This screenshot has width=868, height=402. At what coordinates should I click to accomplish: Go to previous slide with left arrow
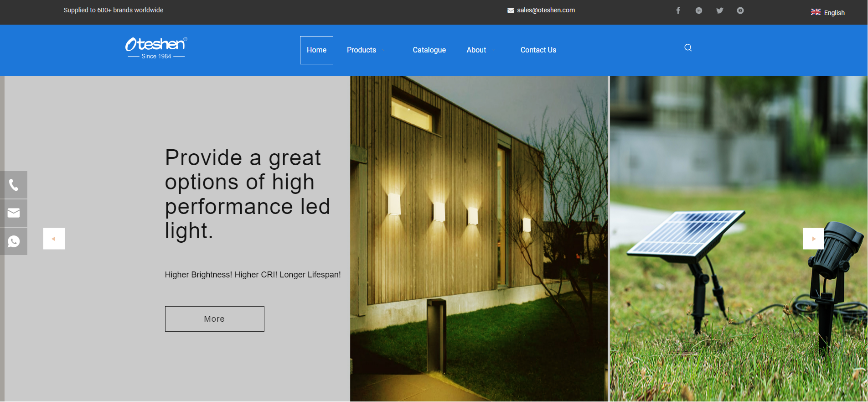tap(54, 239)
